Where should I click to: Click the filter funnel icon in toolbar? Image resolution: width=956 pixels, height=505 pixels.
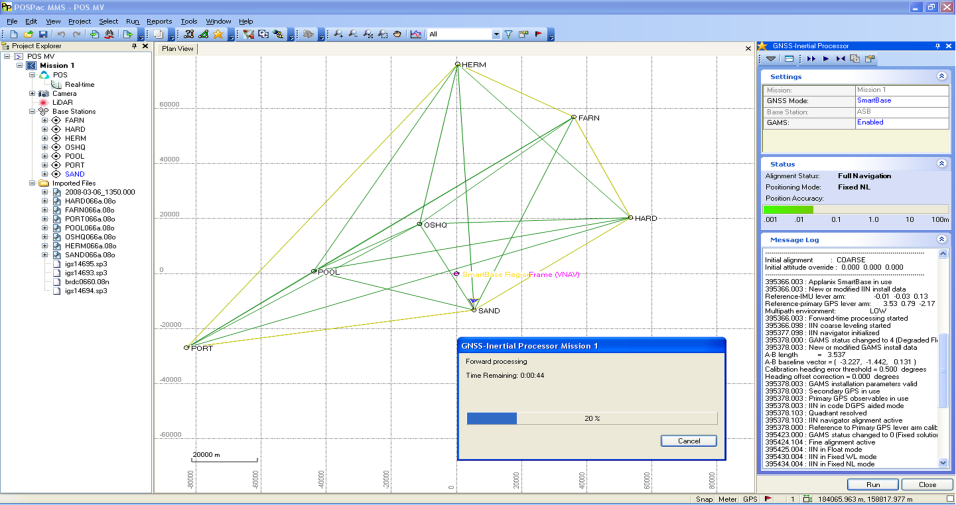(509, 34)
